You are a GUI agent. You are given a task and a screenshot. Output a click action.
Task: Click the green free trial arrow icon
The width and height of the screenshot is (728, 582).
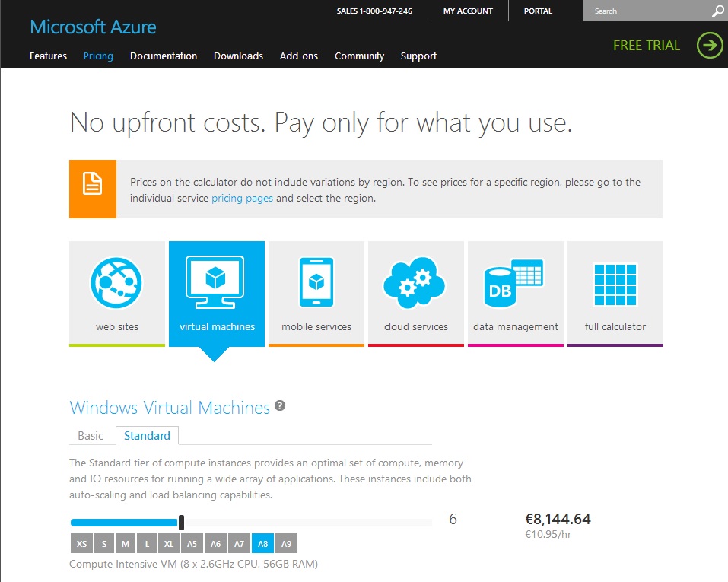(710, 45)
